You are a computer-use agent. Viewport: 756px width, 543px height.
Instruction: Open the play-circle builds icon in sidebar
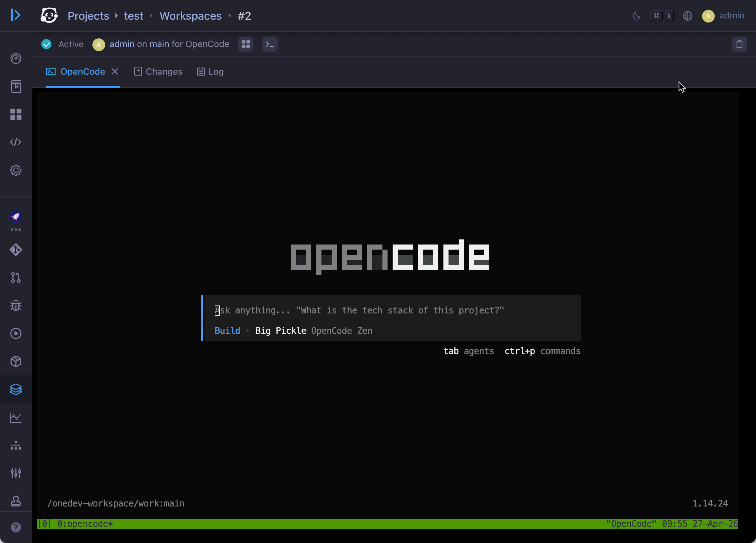tap(16, 333)
